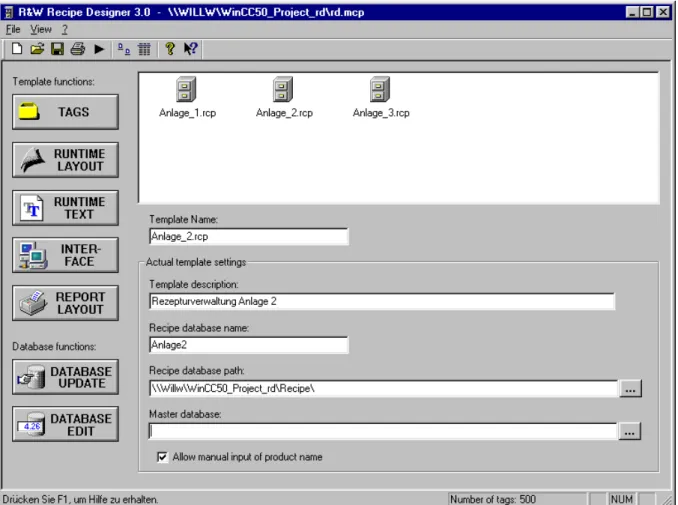Browse for the Recipe database path
This screenshot has width=678, height=505.
point(630,388)
